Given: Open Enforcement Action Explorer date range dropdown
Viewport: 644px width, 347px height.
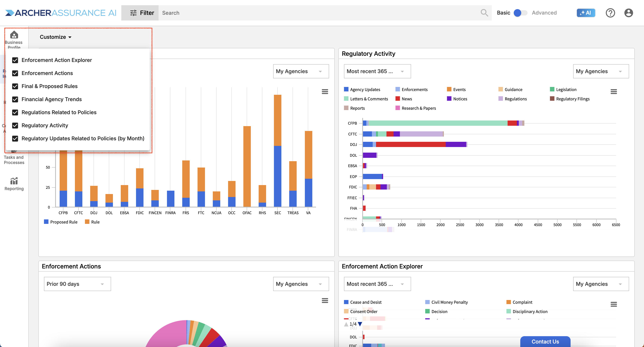Looking at the screenshot, I should pyautogui.click(x=377, y=284).
